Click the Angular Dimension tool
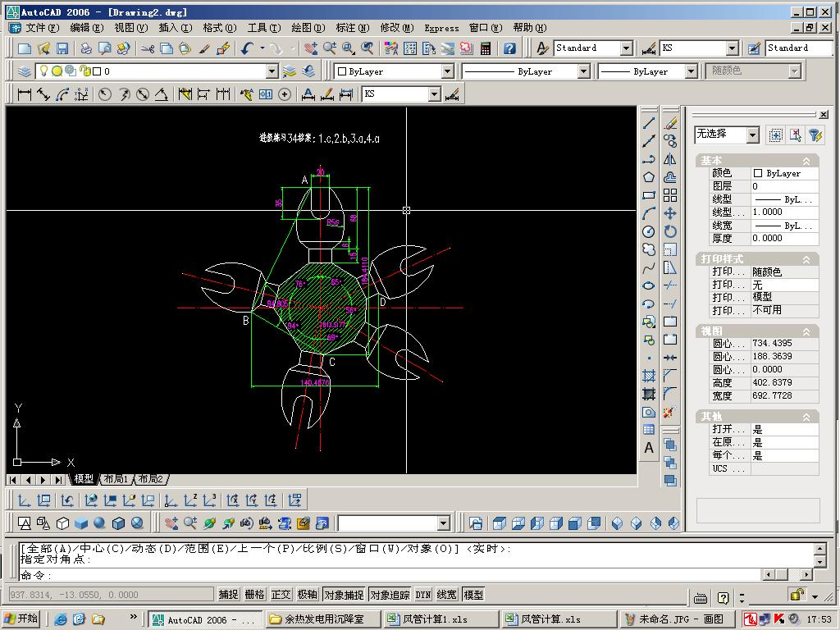 point(162,95)
